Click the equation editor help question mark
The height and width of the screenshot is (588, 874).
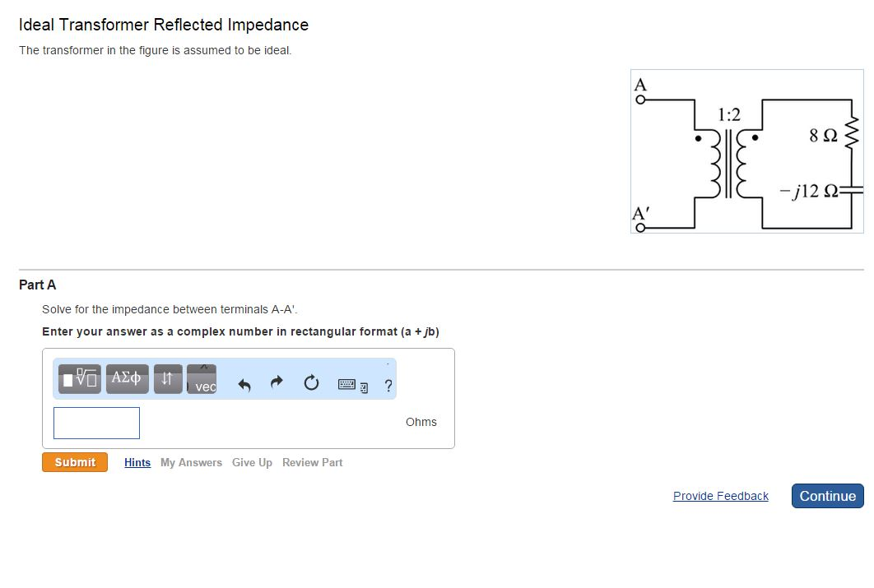(388, 383)
